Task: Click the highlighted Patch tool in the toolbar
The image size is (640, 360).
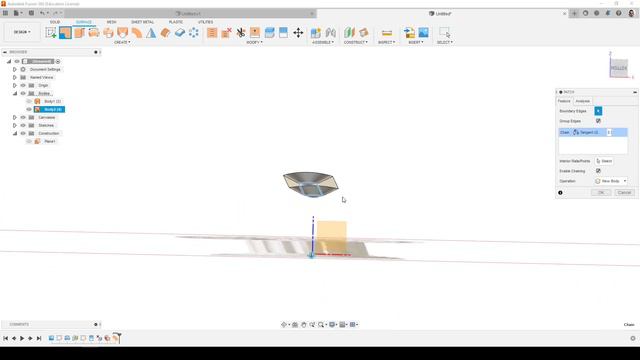Action: click(x=65, y=33)
